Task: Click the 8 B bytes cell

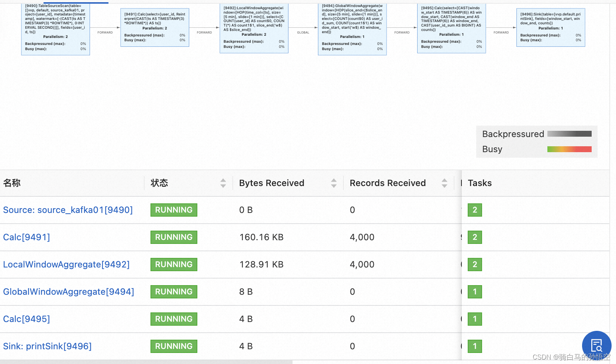Action: (246, 292)
